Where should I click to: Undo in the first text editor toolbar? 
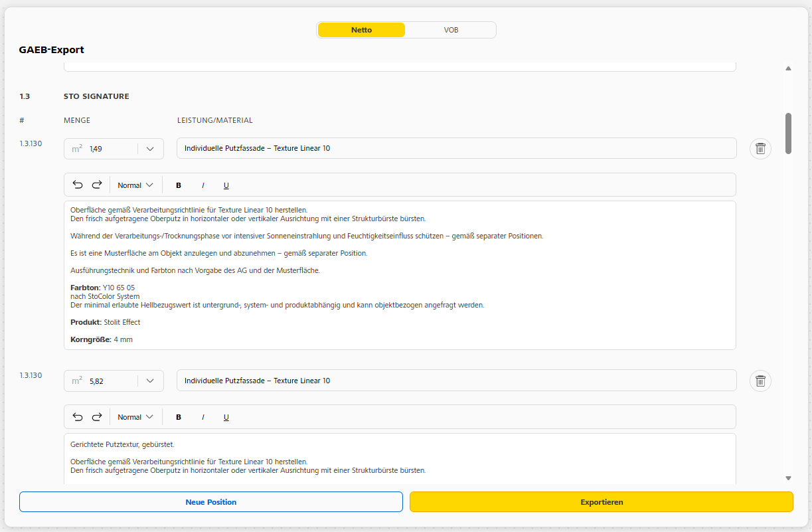click(78, 185)
